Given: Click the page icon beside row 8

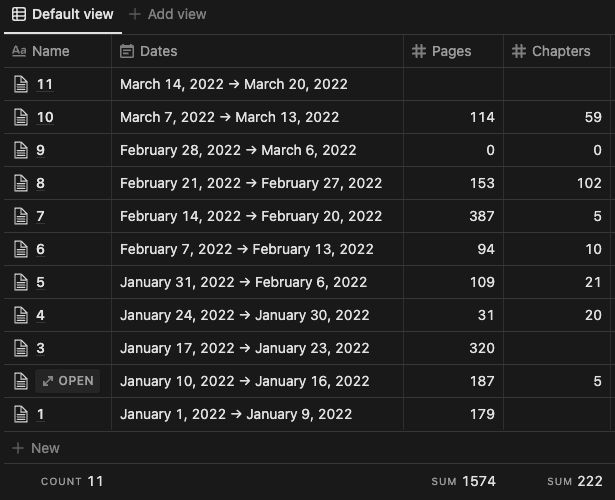Looking at the screenshot, I should [20, 183].
